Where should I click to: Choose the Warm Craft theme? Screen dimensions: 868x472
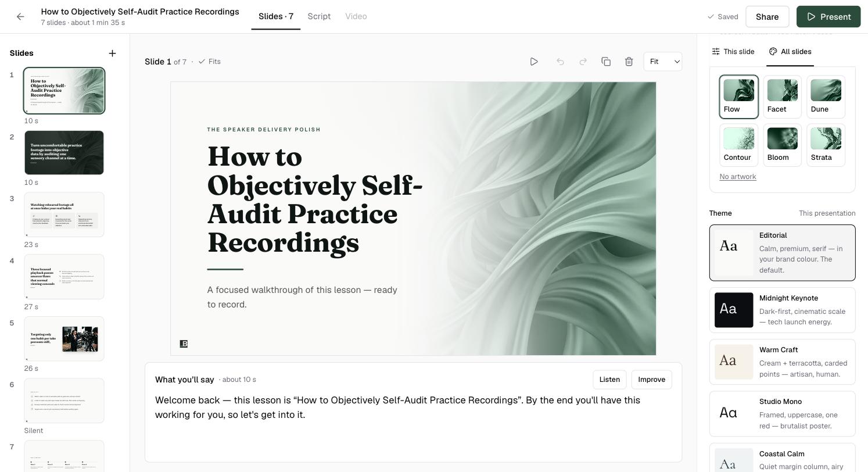coord(782,362)
